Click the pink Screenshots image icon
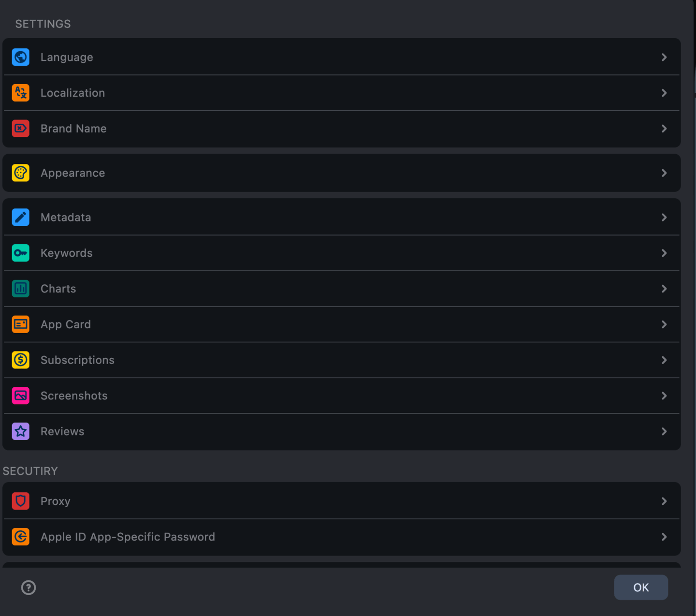 tap(21, 396)
